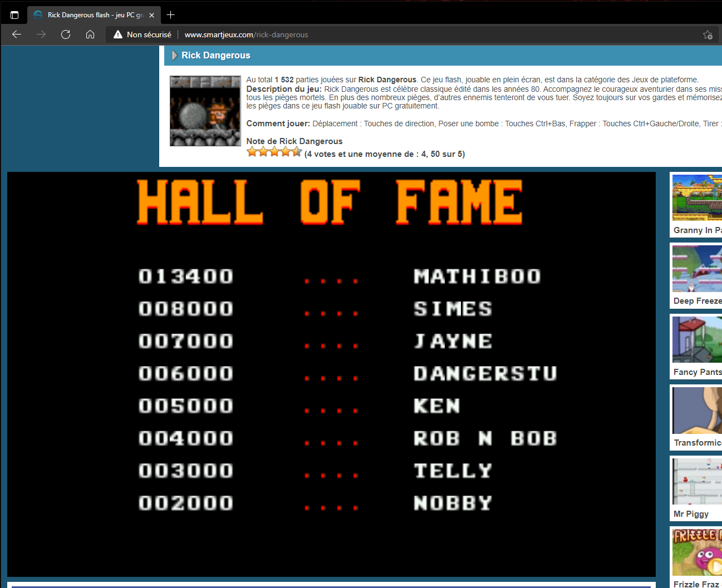The image size is (722, 588).
Task: Add page to favorites star icon
Action: click(x=708, y=34)
